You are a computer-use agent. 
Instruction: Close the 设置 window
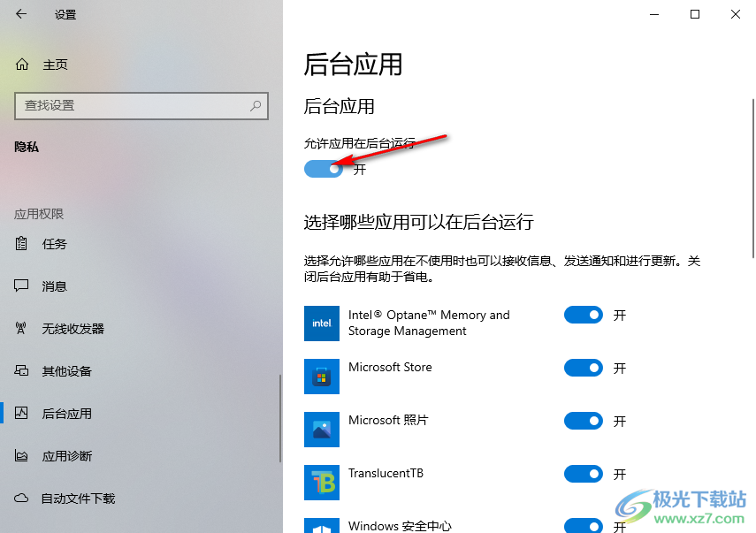[x=736, y=14]
